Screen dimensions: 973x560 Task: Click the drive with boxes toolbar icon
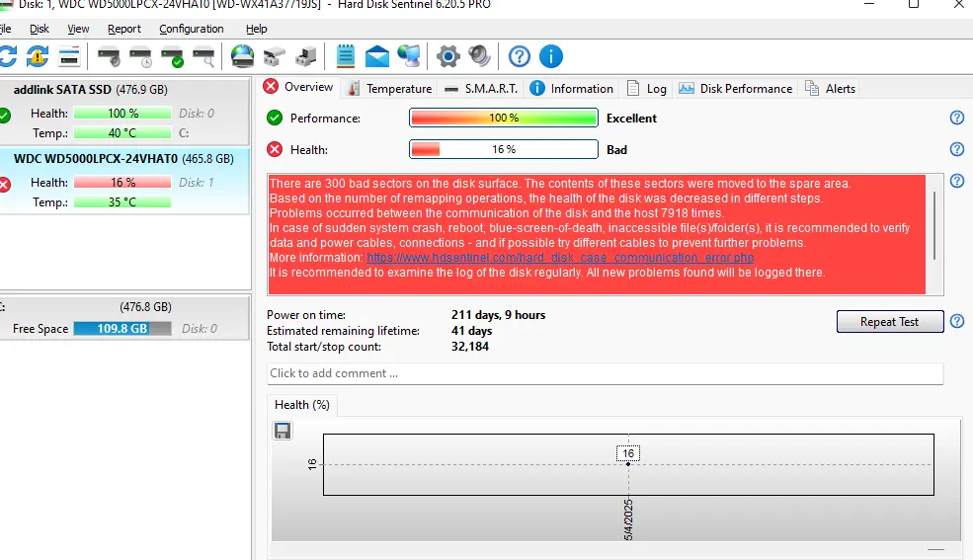[x=274, y=56]
